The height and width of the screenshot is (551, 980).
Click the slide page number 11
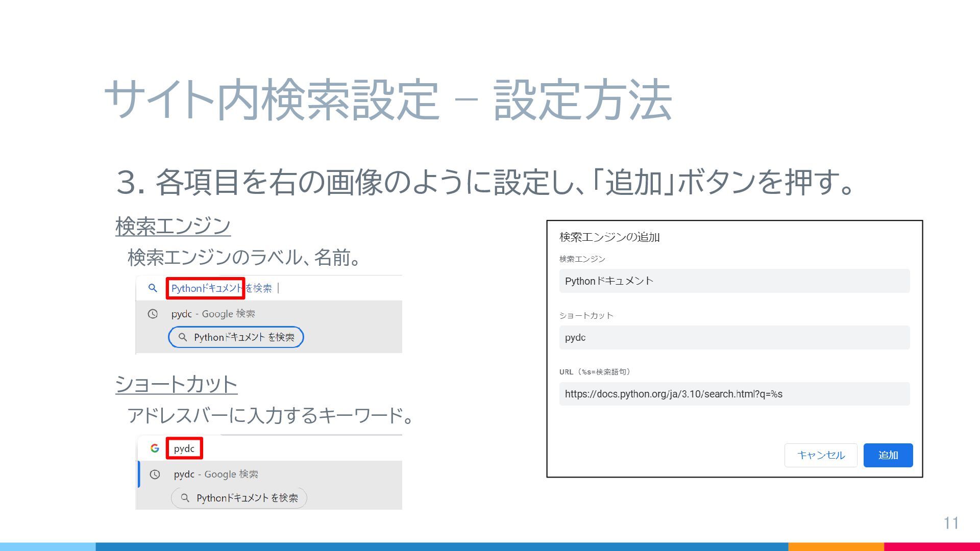pyautogui.click(x=951, y=523)
